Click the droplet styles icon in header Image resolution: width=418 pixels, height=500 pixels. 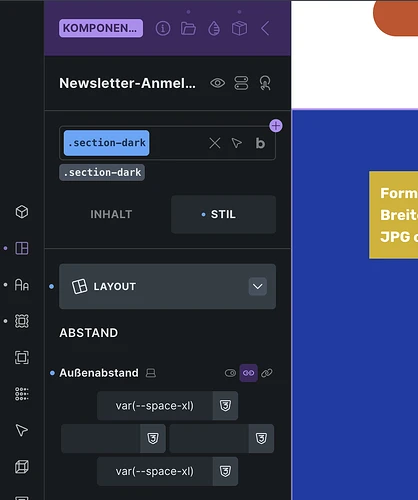tap(214, 29)
